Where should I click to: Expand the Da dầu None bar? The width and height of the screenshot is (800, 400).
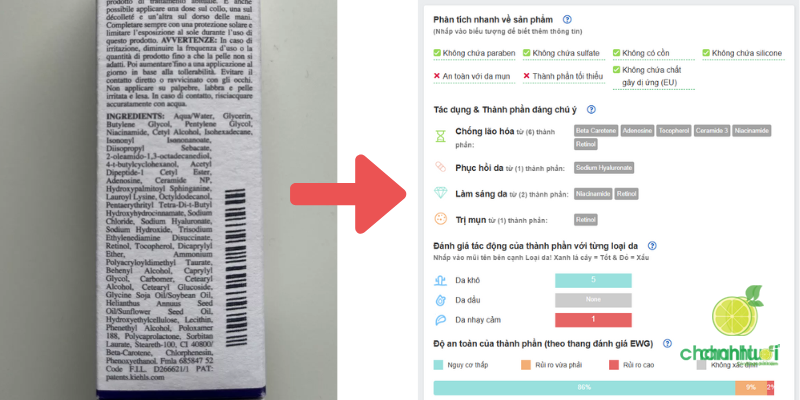point(593,300)
